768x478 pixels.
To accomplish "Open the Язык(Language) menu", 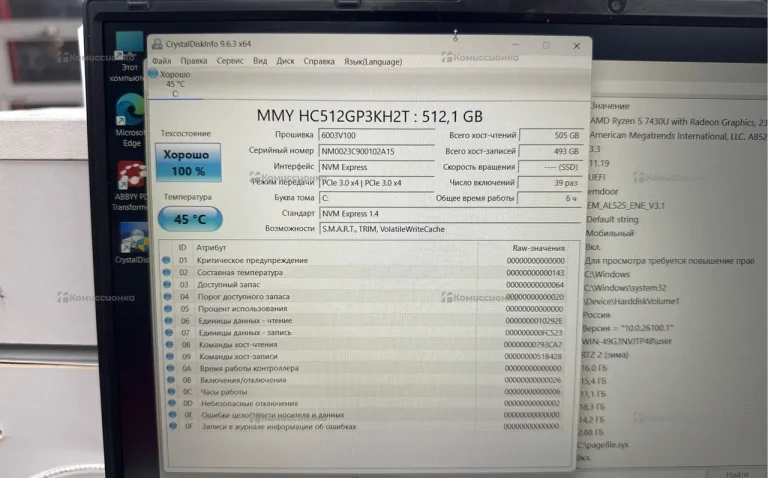I will tap(373, 62).
